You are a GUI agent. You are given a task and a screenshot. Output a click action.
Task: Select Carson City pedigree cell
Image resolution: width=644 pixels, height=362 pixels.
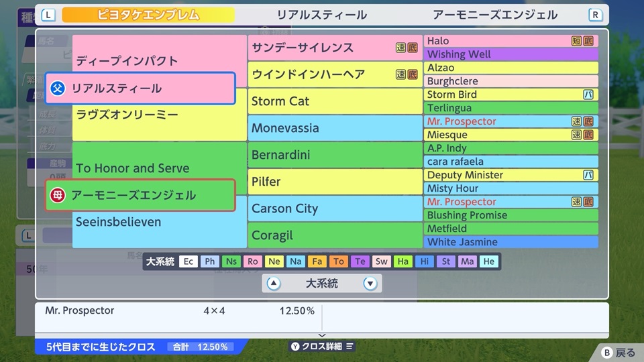335,208
